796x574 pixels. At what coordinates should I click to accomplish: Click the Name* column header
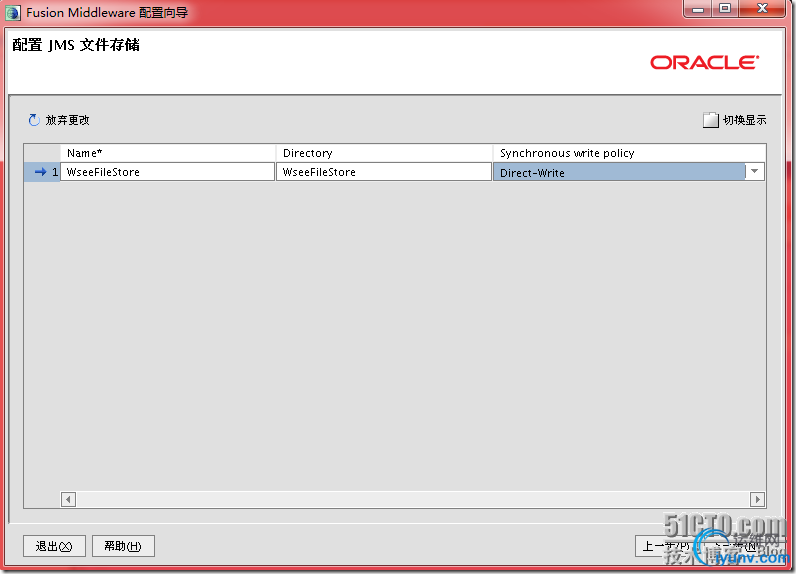pos(168,153)
